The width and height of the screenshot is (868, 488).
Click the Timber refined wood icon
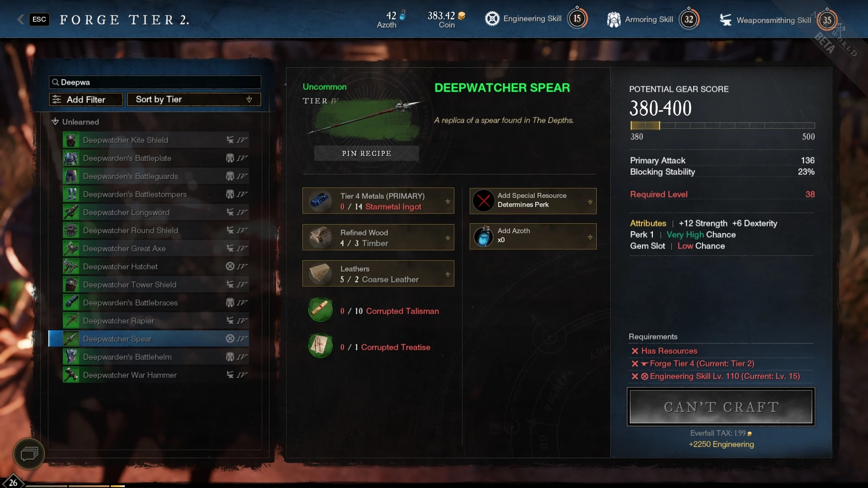point(320,237)
